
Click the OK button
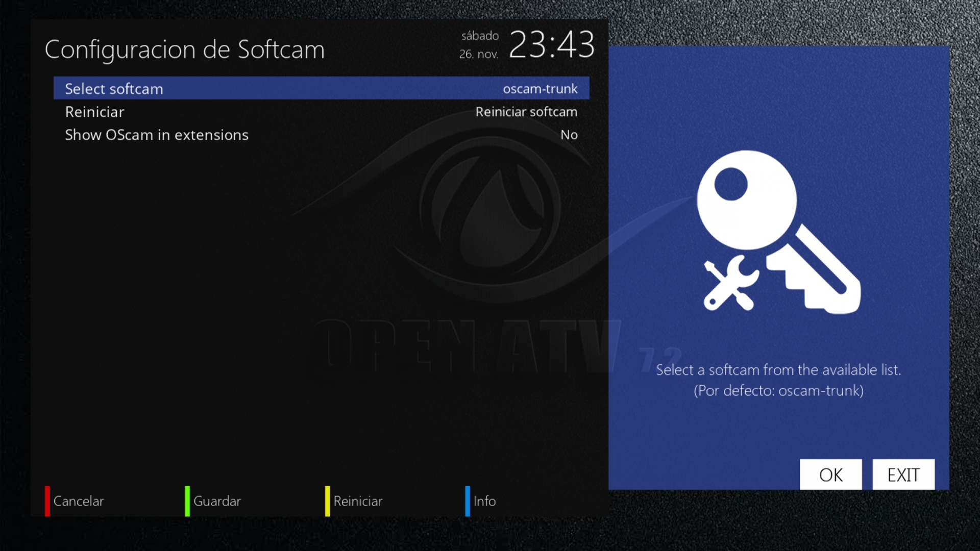[830, 474]
